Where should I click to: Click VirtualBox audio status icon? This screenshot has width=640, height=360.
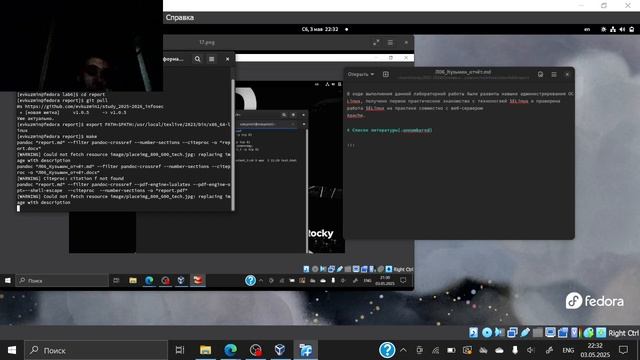499,333
